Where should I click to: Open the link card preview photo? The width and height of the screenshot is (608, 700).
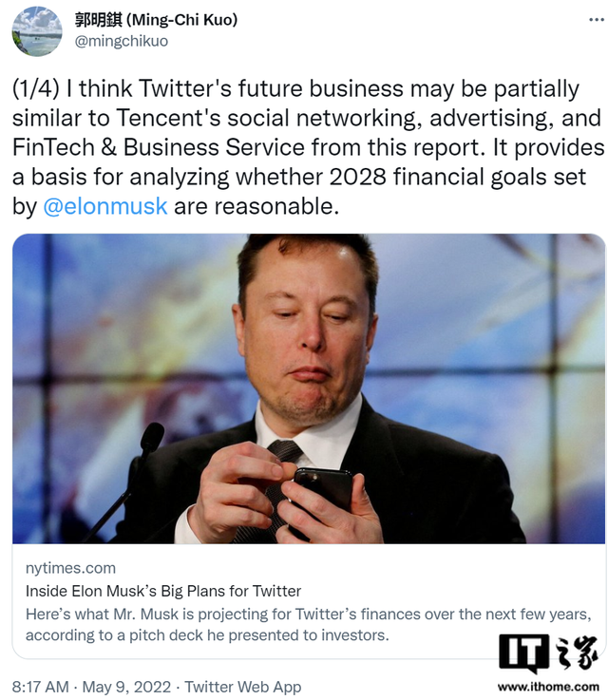click(x=309, y=388)
